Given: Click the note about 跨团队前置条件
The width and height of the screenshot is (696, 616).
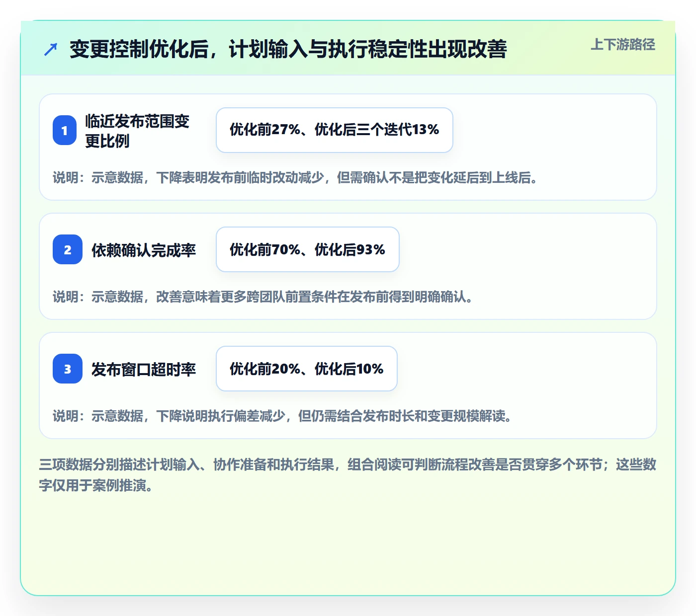Looking at the screenshot, I should (x=263, y=297).
